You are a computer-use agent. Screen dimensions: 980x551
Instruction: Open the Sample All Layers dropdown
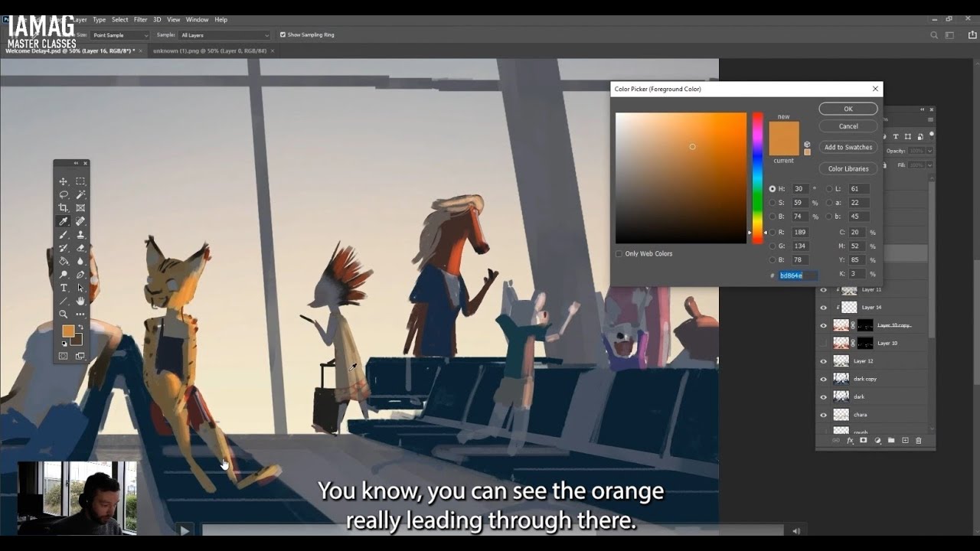pyautogui.click(x=224, y=35)
